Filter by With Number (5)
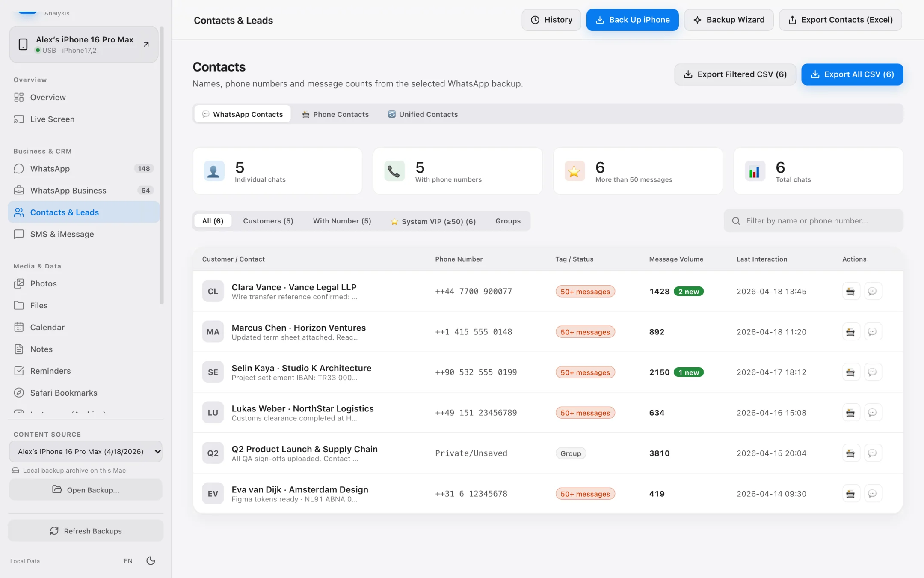This screenshot has width=924, height=578. [x=342, y=221]
